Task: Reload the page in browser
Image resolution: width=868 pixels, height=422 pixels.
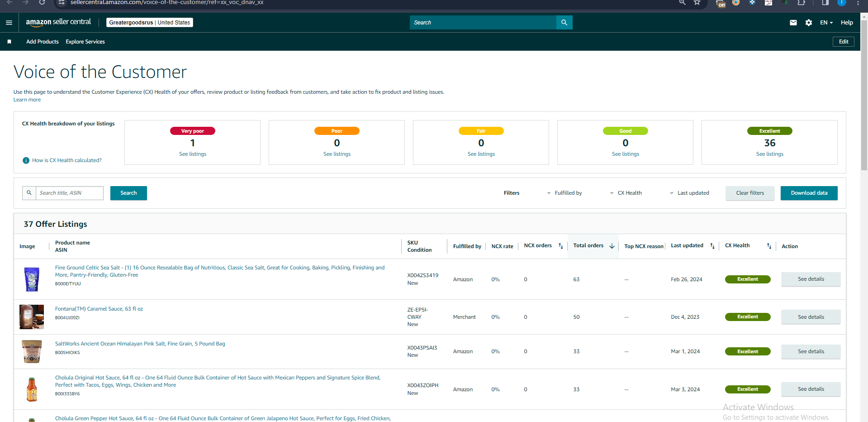Action: [42, 3]
